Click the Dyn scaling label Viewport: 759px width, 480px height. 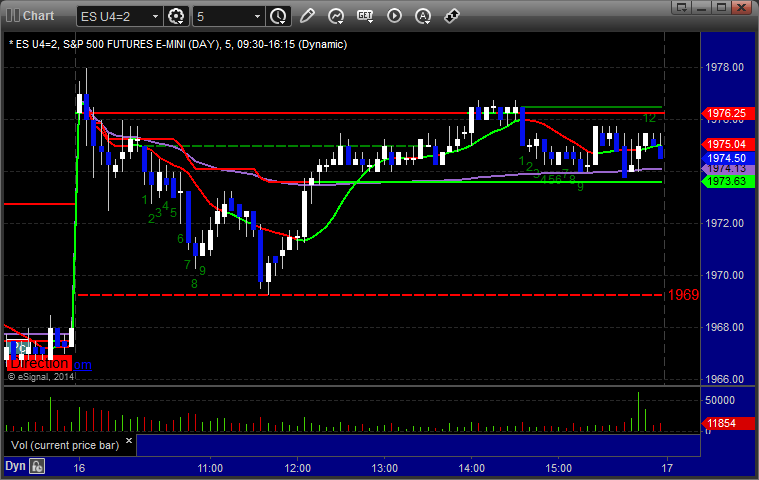click(x=15, y=466)
